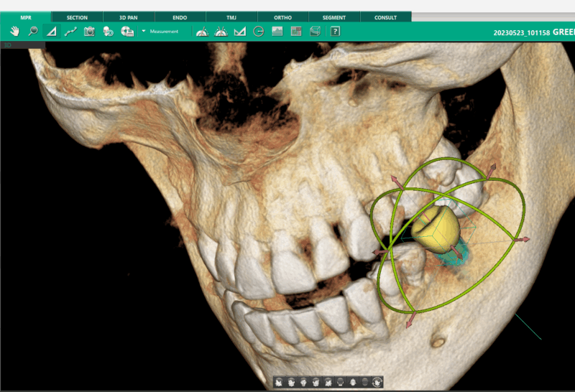Select the first head orientation preset
Screen dimensions: 575x392
click(x=280, y=382)
